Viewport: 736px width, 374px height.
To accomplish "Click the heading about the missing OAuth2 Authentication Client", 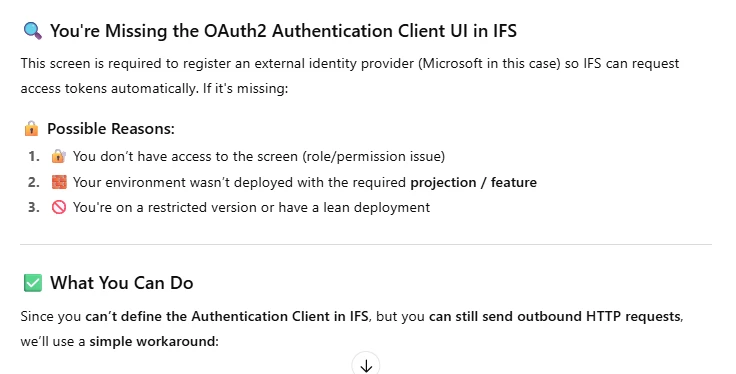I will [x=284, y=31].
